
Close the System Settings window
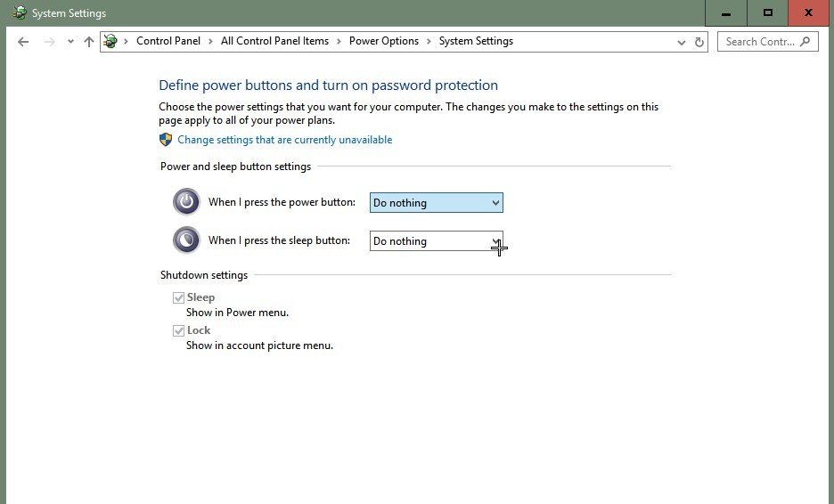click(808, 12)
